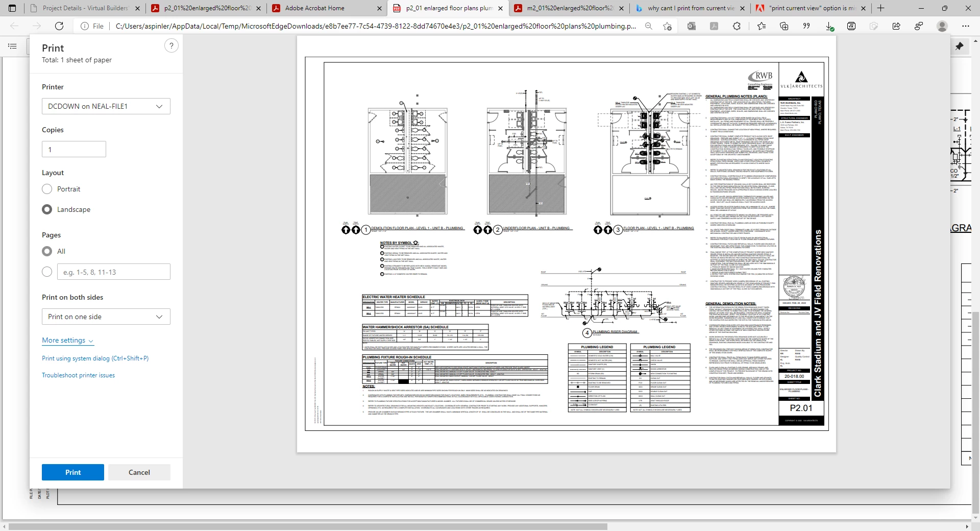Open the Printer dropdown DCDOWN on NEAL-FILE1
980x531 pixels.
(106, 106)
